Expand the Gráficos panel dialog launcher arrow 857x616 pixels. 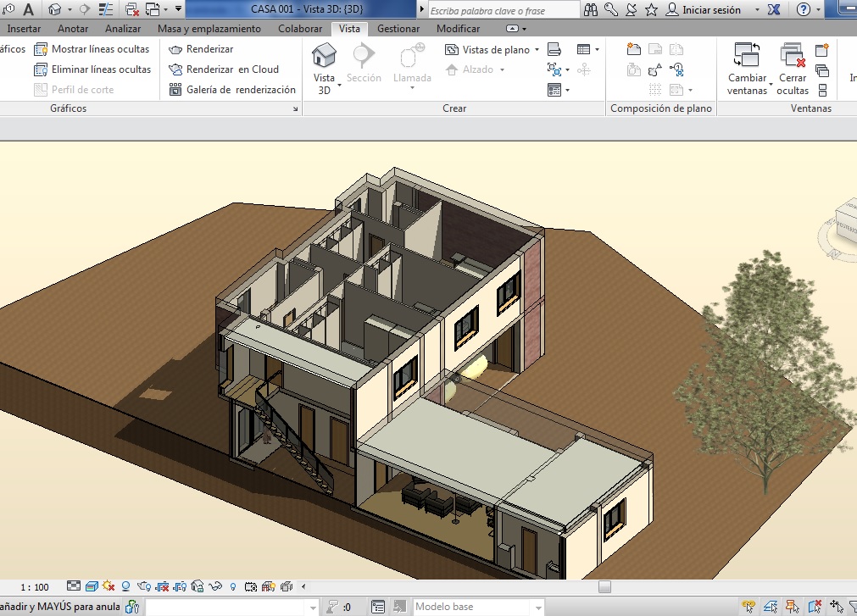pos(296,109)
